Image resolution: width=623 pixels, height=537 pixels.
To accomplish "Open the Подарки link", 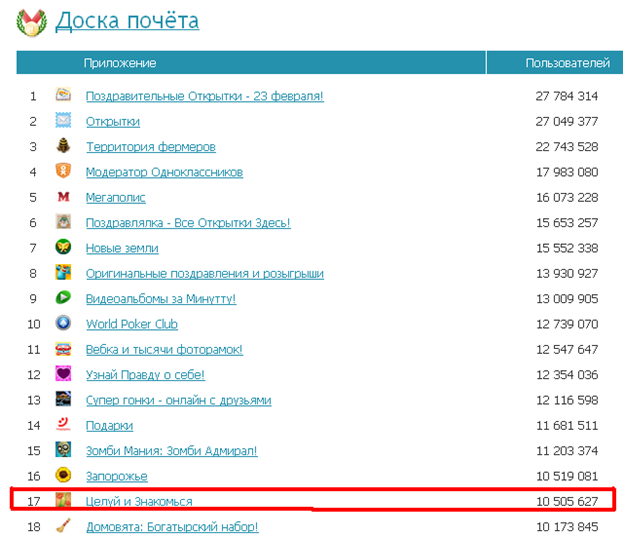I will pos(109,426).
